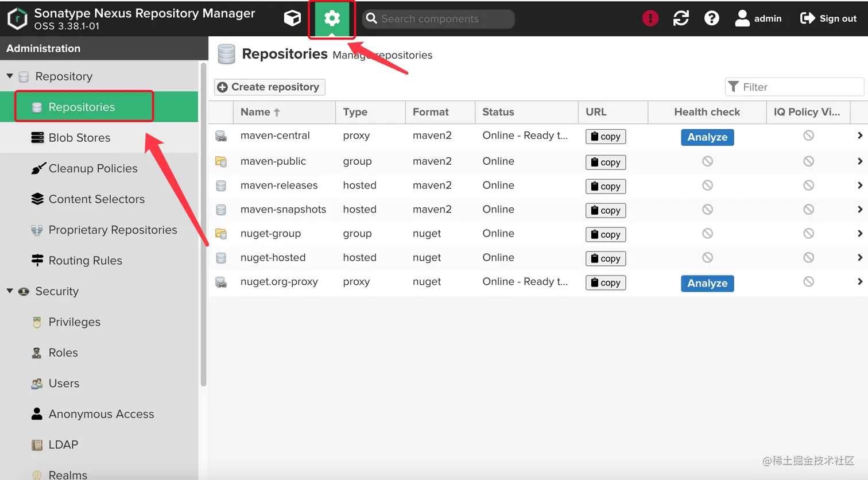Viewport: 868px width, 480px height.
Task: Open Routing Rules
Action: 99,261
